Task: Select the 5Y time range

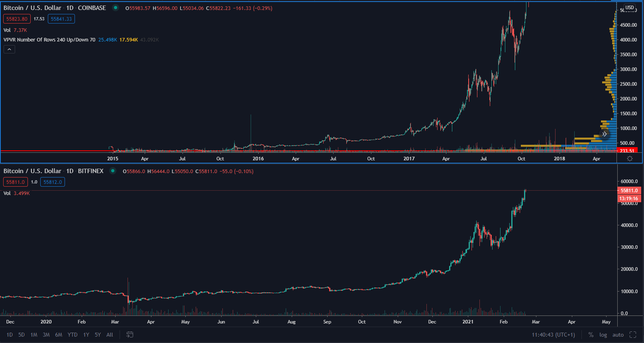Action: click(x=98, y=335)
